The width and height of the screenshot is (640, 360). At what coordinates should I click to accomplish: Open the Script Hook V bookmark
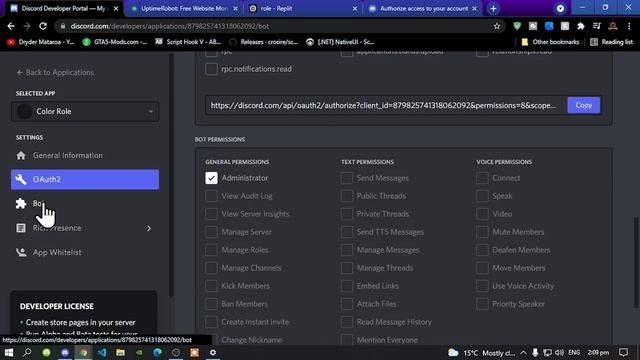(x=188, y=42)
